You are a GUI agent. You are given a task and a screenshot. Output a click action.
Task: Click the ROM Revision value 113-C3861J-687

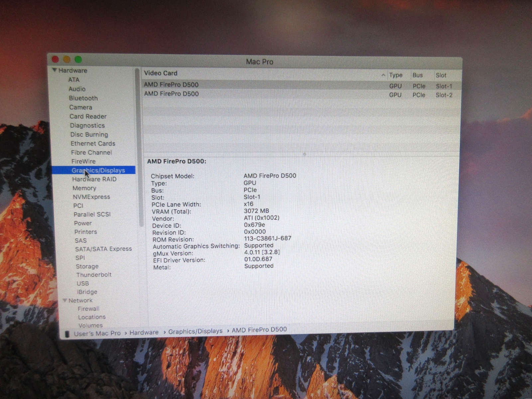click(268, 238)
